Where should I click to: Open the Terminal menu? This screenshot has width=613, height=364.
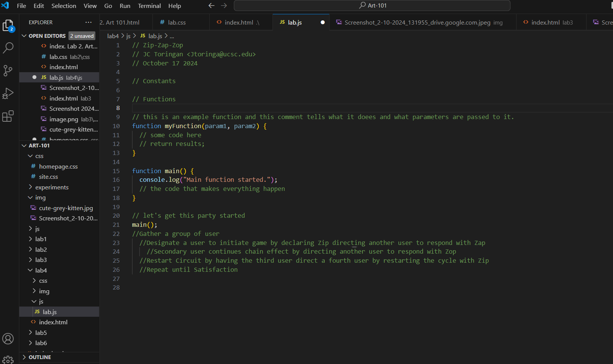point(149,6)
